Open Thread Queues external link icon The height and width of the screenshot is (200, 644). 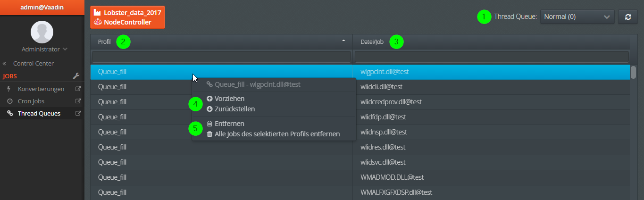point(78,113)
